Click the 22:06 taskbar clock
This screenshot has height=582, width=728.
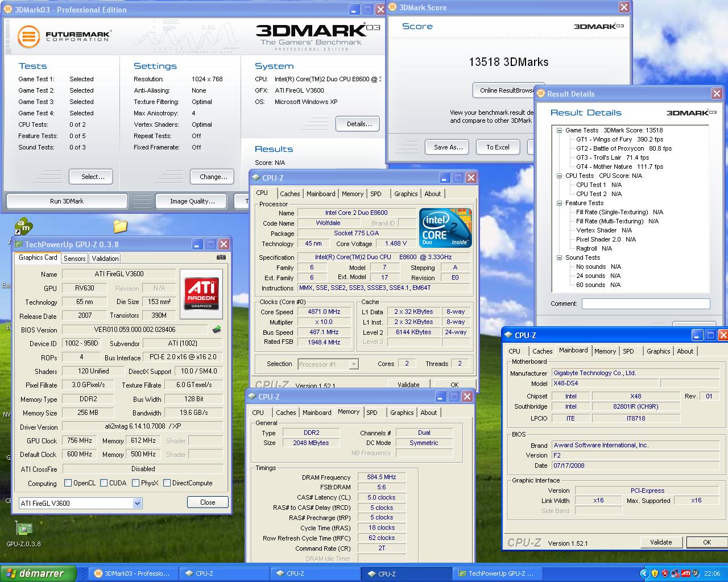pos(712,573)
